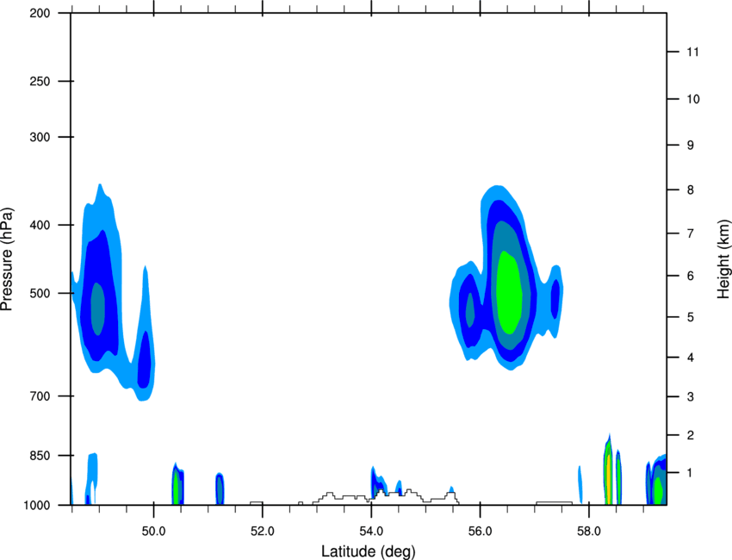Click the 58.0 latitude tick label
Screen dimensions: 732x560
[589, 531]
